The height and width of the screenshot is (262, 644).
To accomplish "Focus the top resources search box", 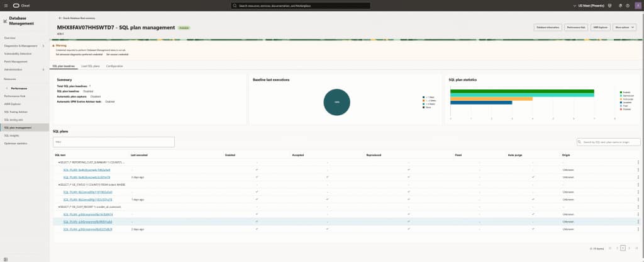I will [301, 6].
